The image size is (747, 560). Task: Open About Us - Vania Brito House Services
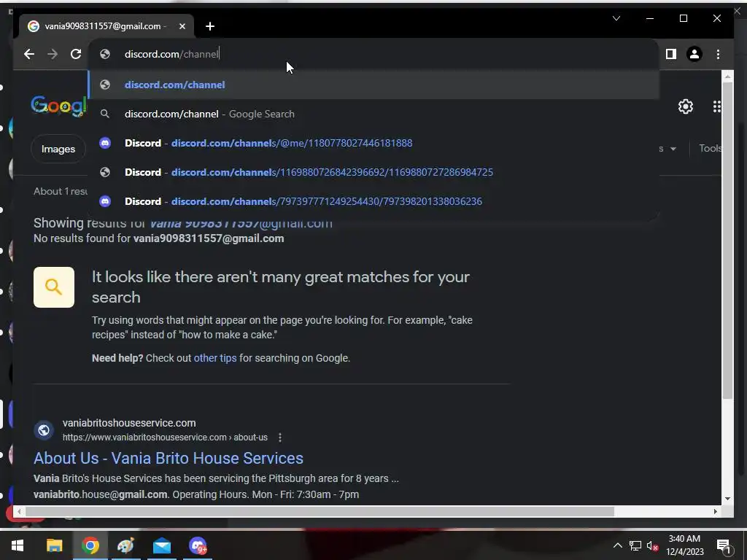pos(169,458)
